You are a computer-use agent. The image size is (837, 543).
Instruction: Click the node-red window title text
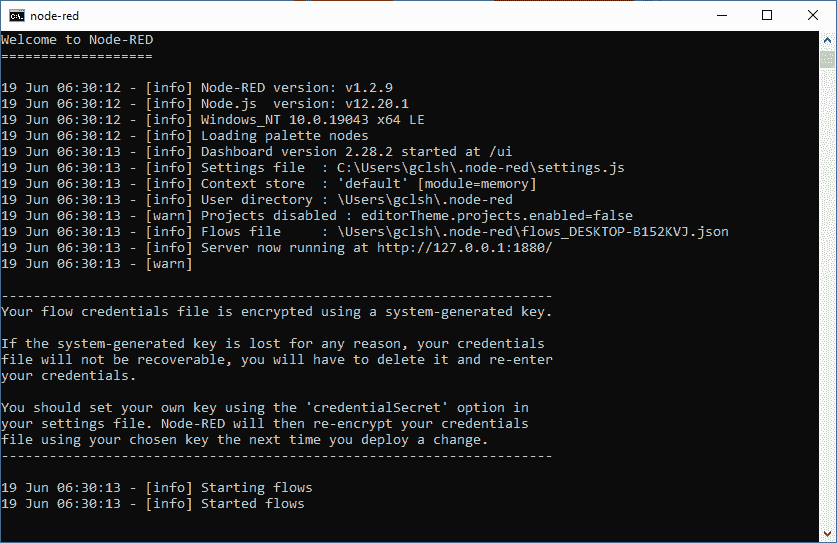click(54, 16)
